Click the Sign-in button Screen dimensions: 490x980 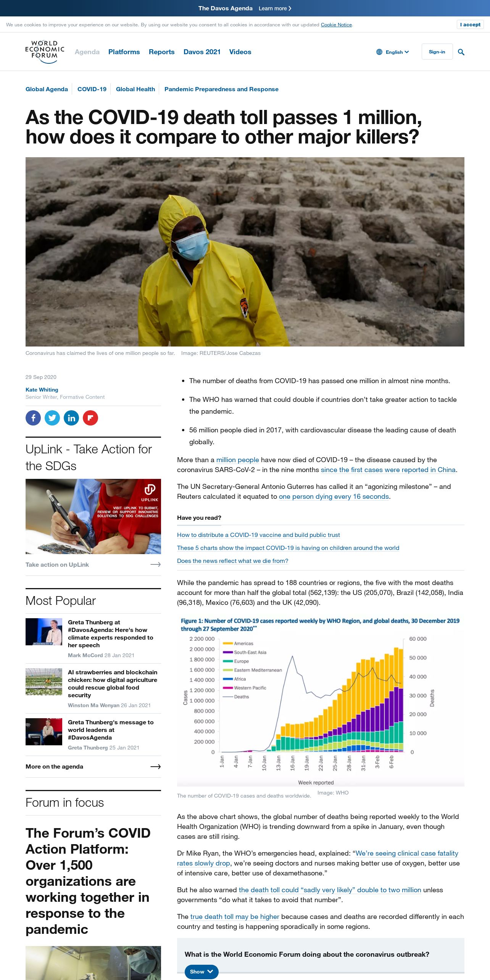coord(437,52)
